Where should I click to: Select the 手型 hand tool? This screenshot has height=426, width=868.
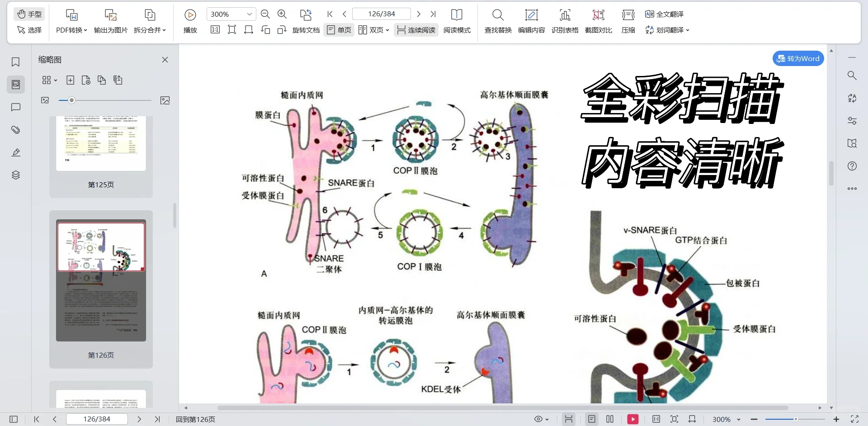29,14
